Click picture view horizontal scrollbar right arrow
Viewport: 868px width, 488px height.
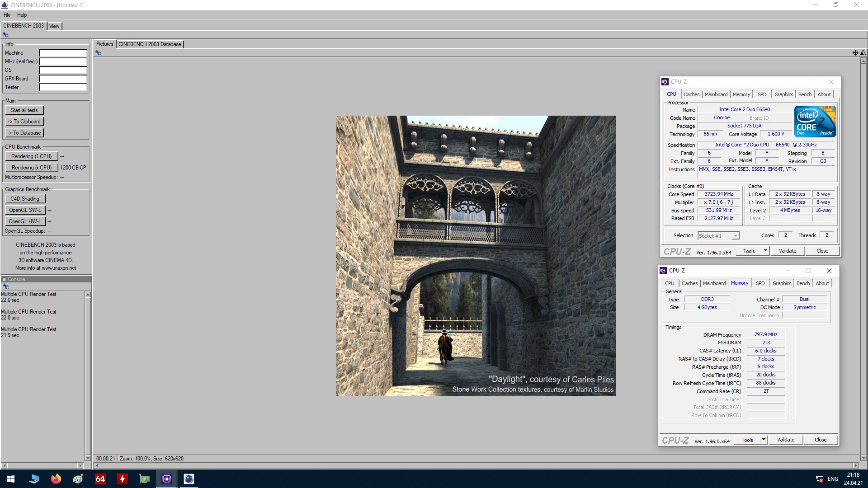click(x=855, y=465)
